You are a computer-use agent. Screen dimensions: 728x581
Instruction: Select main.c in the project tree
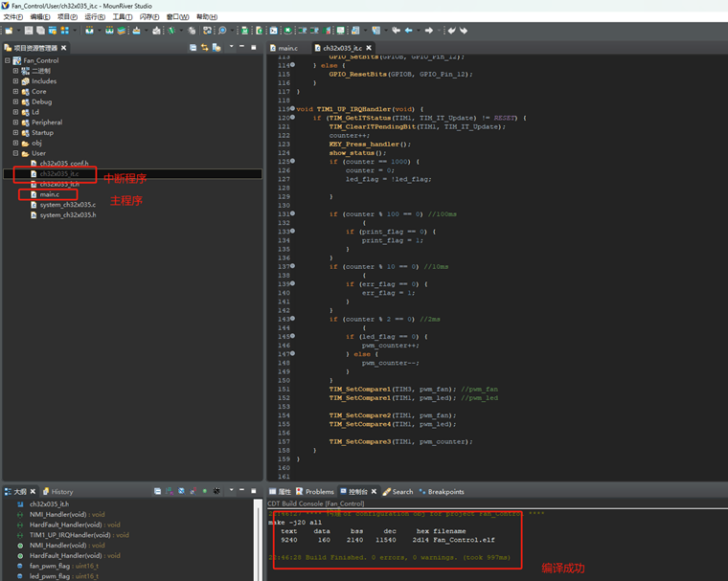click(50, 194)
